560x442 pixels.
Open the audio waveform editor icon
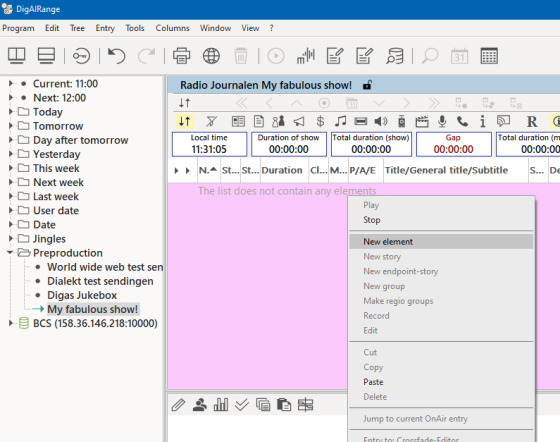[306, 56]
